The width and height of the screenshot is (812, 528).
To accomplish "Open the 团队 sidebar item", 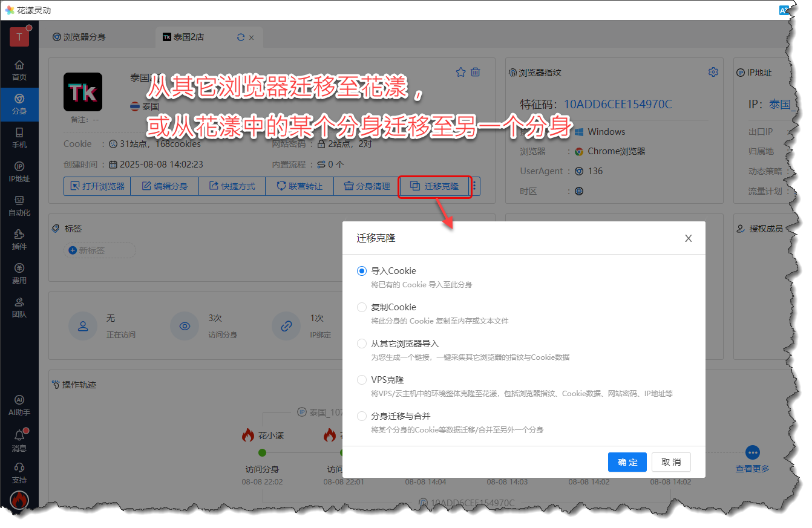I will [x=19, y=307].
